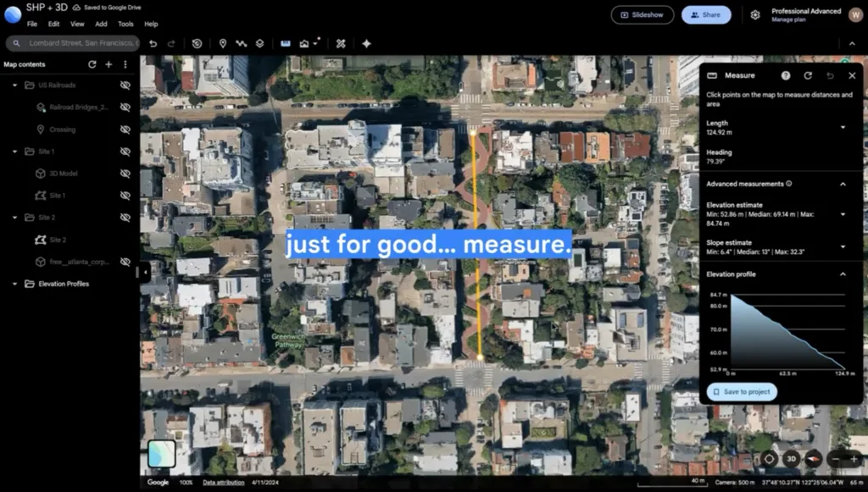Toggle visibility of the 3D Model layer
Screen dimensions: 868x492
[x=125, y=174]
